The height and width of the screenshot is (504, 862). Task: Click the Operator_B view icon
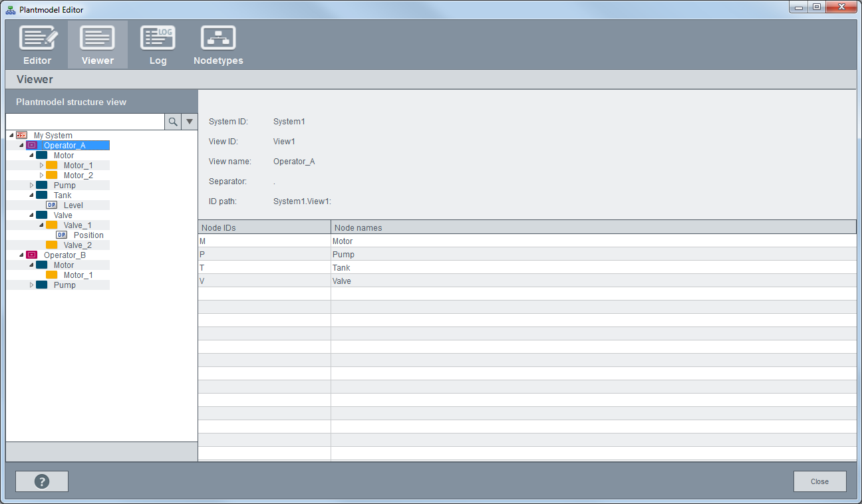tap(31, 255)
